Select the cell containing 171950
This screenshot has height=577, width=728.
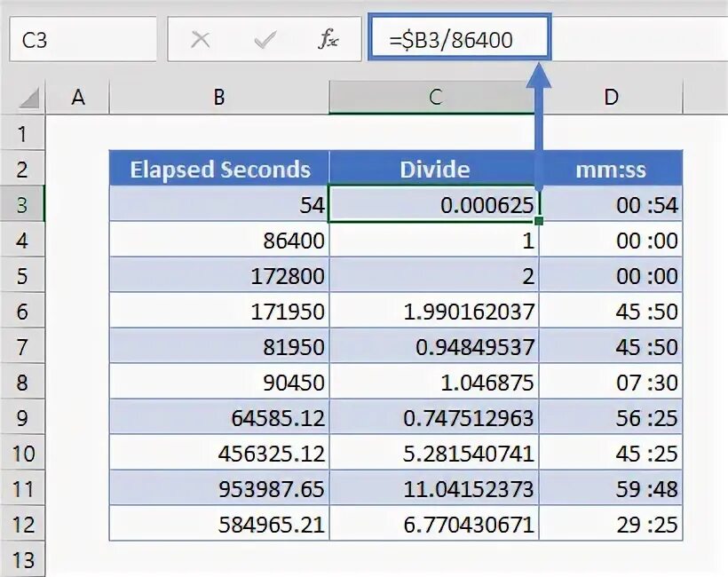click(219, 311)
